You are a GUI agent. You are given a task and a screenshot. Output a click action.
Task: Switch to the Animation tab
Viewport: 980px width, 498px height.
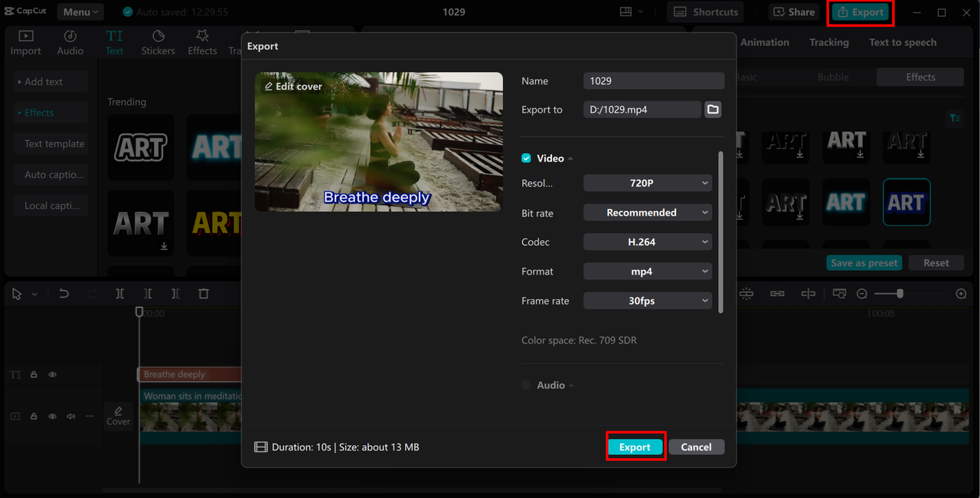(764, 42)
